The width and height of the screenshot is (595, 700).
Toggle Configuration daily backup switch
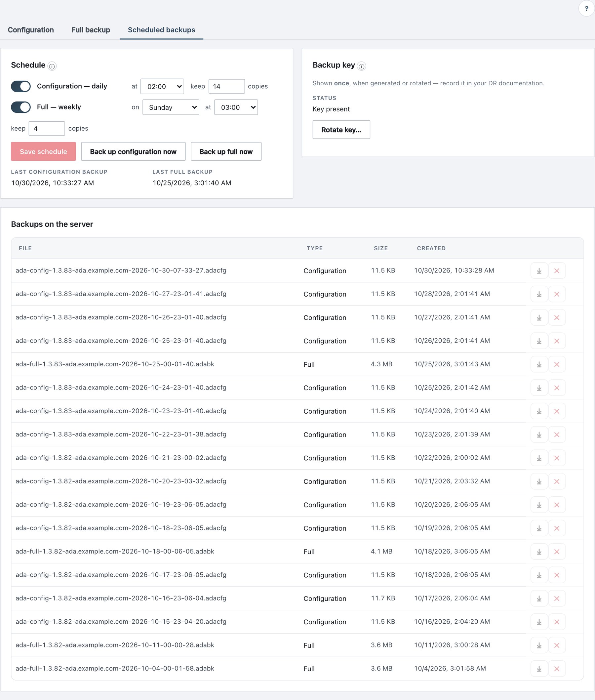point(20,86)
